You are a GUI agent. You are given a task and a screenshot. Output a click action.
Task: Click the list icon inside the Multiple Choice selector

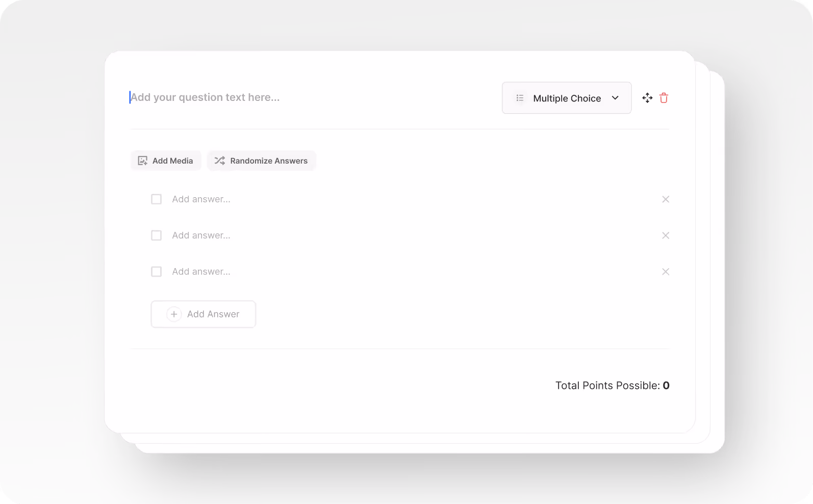[x=520, y=98]
